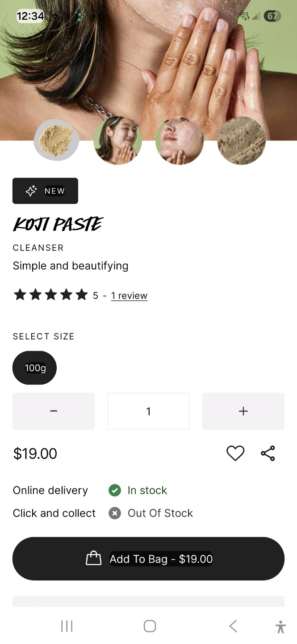Select the face close-up thumbnail
297x644 pixels.
point(180,140)
